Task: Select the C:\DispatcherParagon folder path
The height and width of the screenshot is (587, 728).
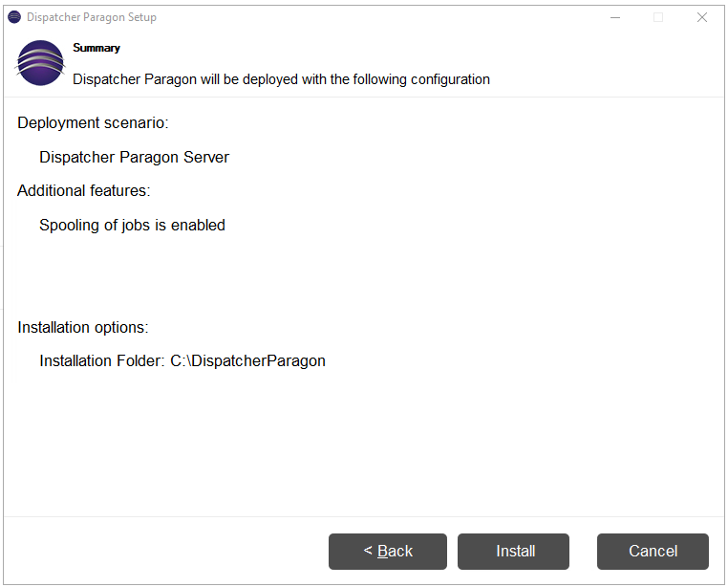Action: click(x=248, y=360)
